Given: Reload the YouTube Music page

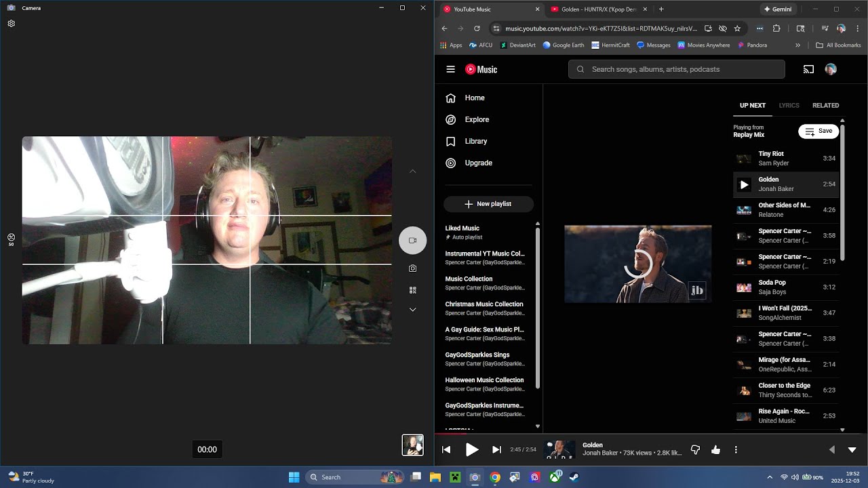Looking at the screenshot, I should (477, 28).
